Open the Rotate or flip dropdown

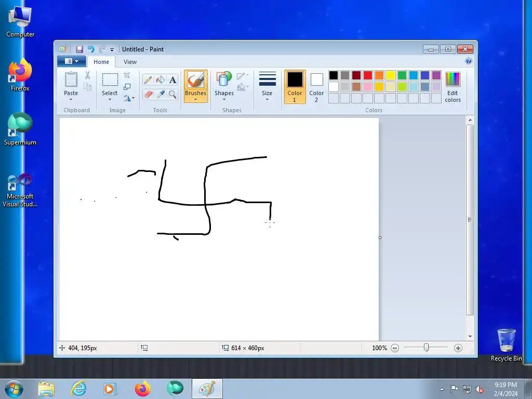click(x=129, y=98)
